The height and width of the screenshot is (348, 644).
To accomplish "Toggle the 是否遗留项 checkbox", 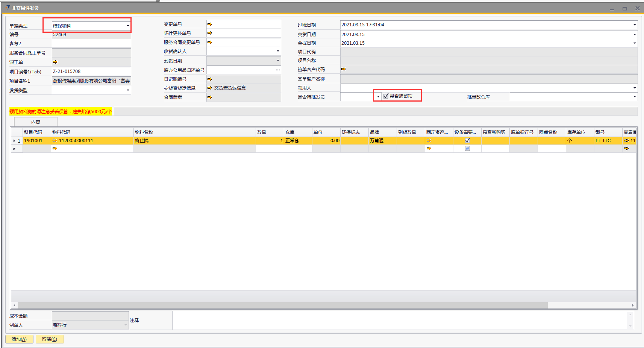I will coord(386,96).
